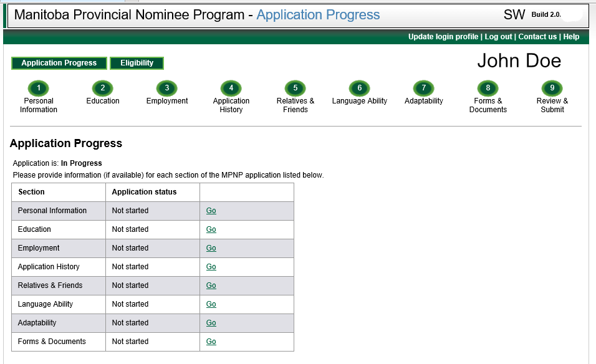Select step 3 Employment circle icon
This screenshot has height=364, width=596.
point(167,88)
